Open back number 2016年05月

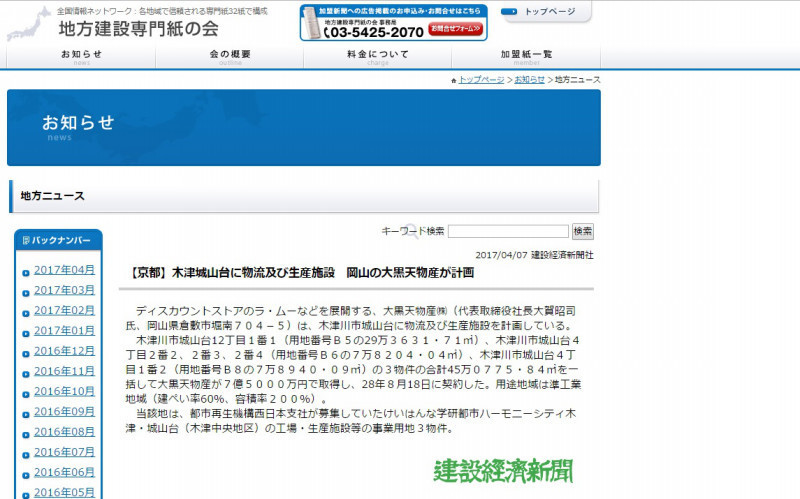coord(64,492)
